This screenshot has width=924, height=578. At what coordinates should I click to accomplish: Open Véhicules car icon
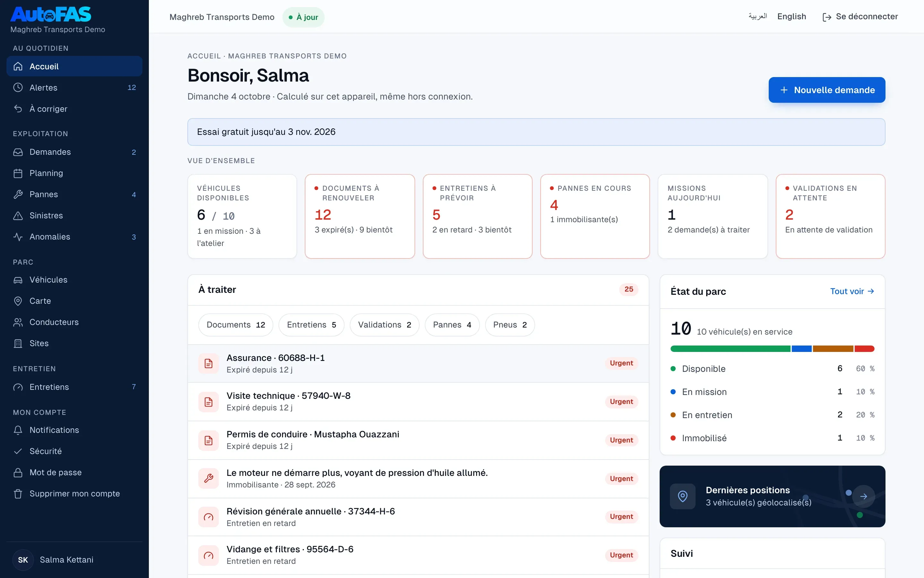pyautogui.click(x=18, y=280)
